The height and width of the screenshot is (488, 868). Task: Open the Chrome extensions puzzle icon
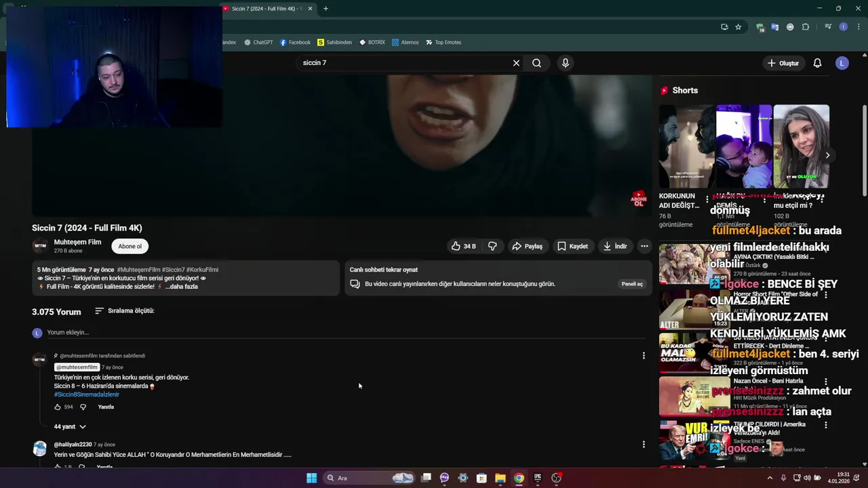806,27
